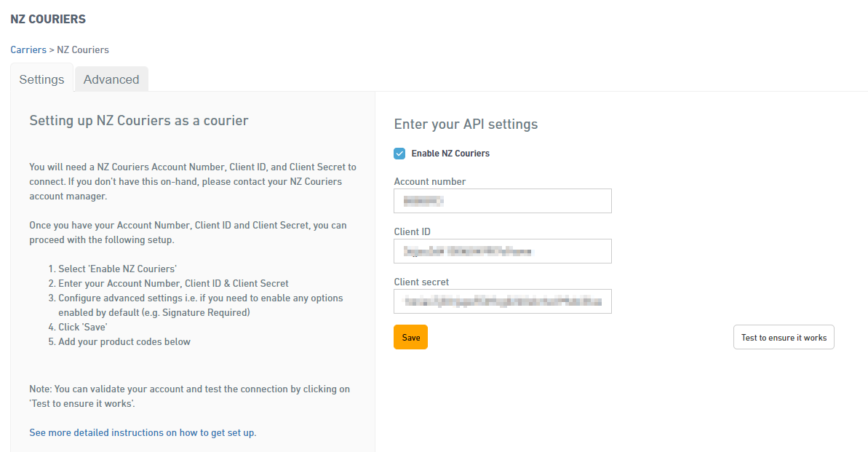
Task: Click the 'NZ Couriers' breadcrumb text
Action: point(83,49)
